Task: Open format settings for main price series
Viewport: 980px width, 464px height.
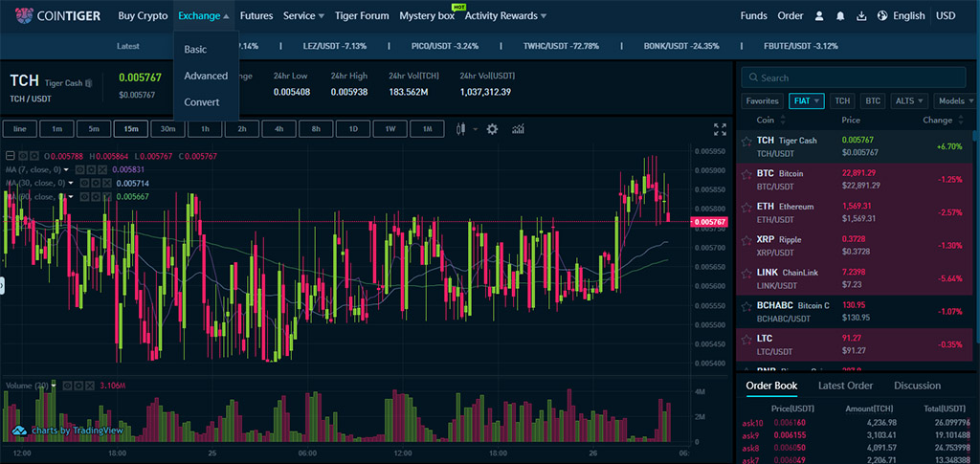Action: [x=33, y=156]
